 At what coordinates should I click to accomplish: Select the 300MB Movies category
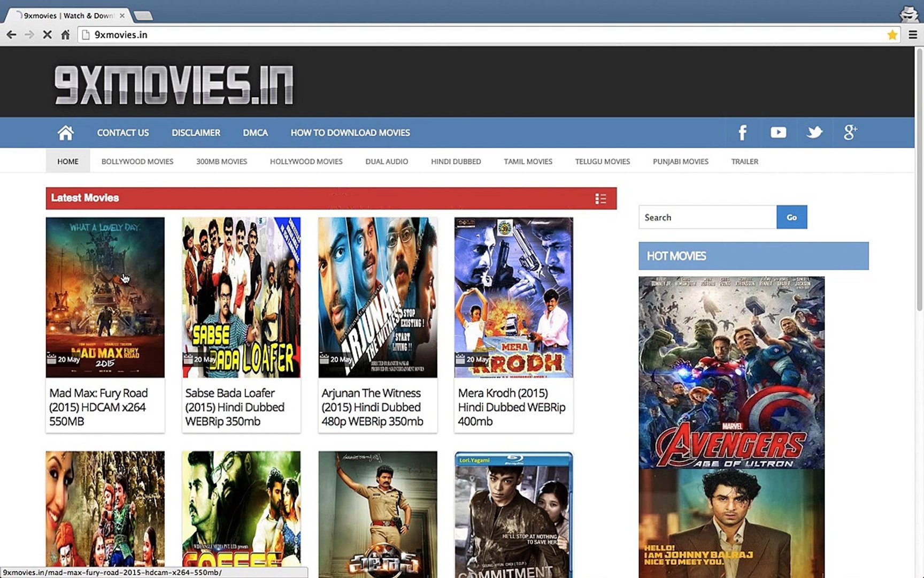pos(221,161)
